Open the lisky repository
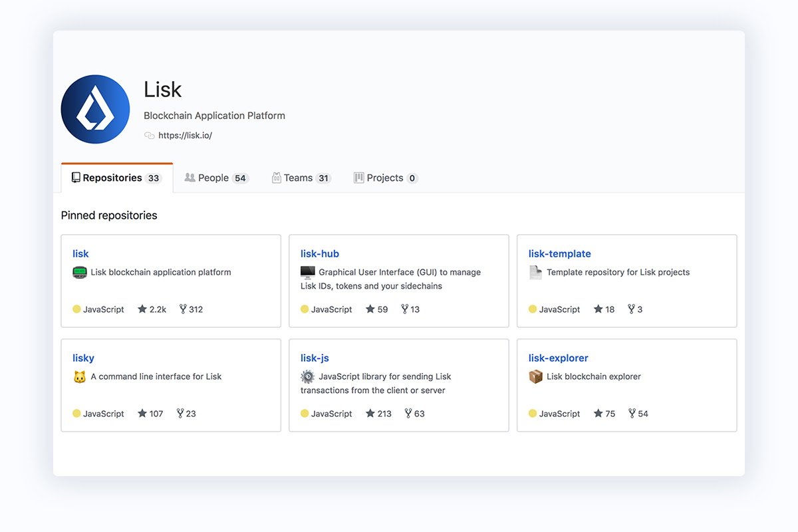Screen dimensions: 798x532 point(83,358)
